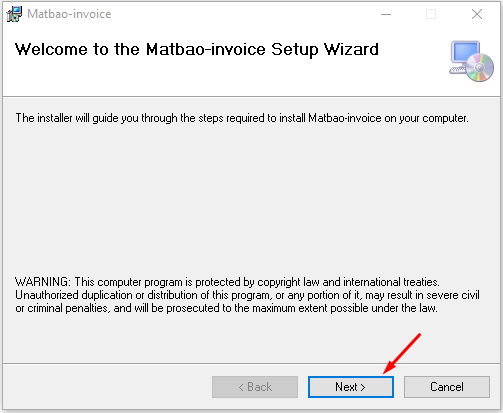Click Next to continue the installation

click(351, 387)
